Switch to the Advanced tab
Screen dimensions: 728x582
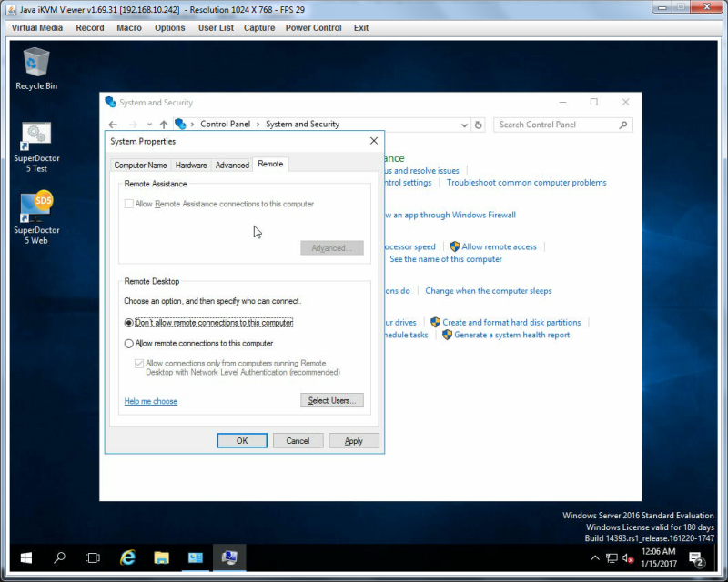[x=232, y=165]
